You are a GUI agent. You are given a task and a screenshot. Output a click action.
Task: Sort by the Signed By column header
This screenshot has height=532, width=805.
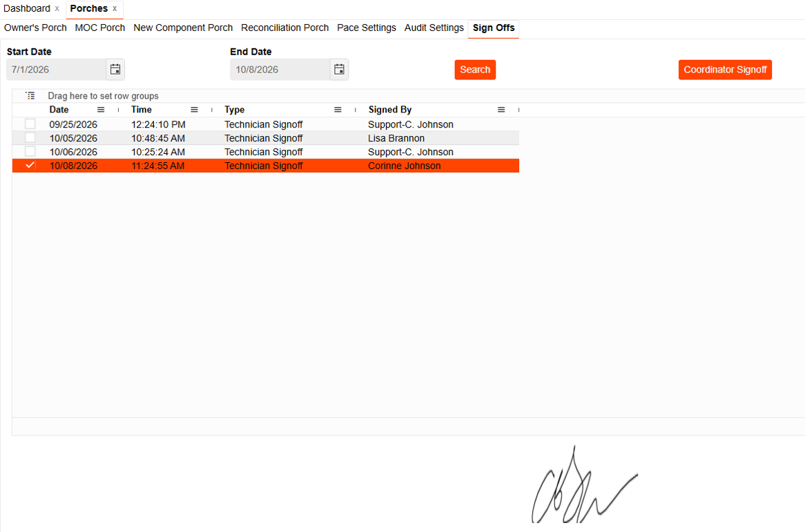390,110
